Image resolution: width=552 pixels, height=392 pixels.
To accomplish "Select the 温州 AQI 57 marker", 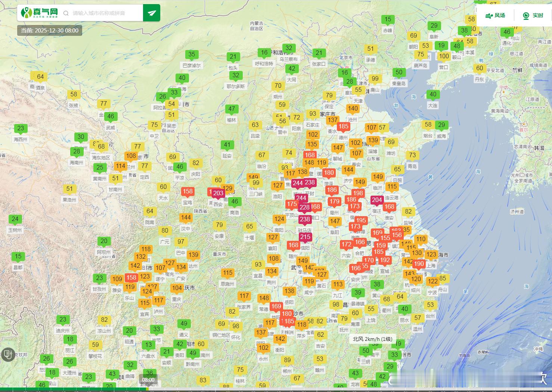I will (418, 319).
